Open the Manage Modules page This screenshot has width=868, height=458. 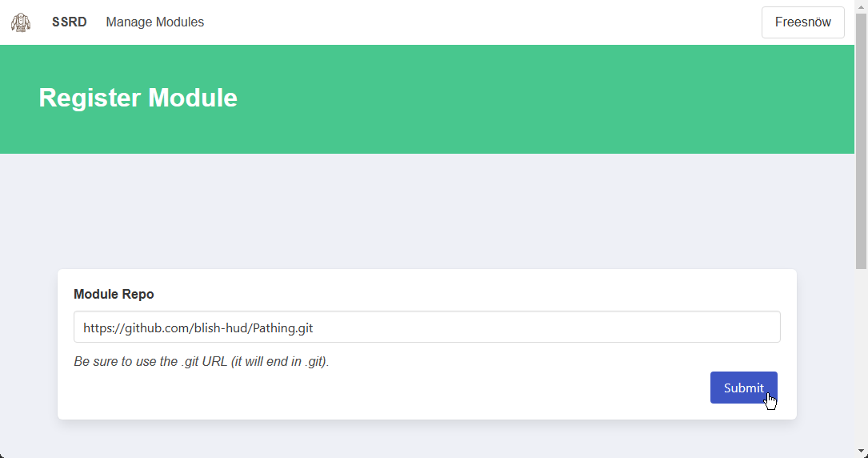(x=155, y=22)
